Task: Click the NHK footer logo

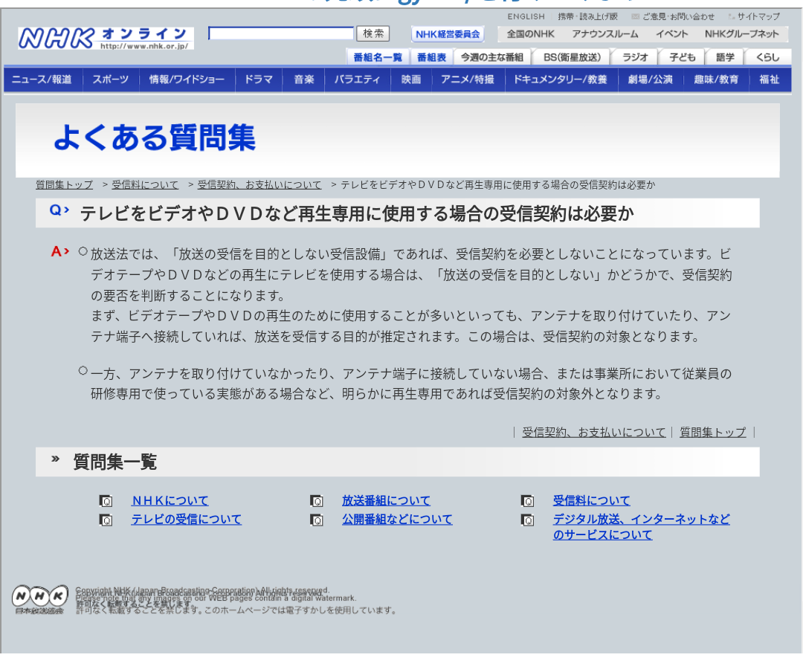Action: (x=39, y=598)
